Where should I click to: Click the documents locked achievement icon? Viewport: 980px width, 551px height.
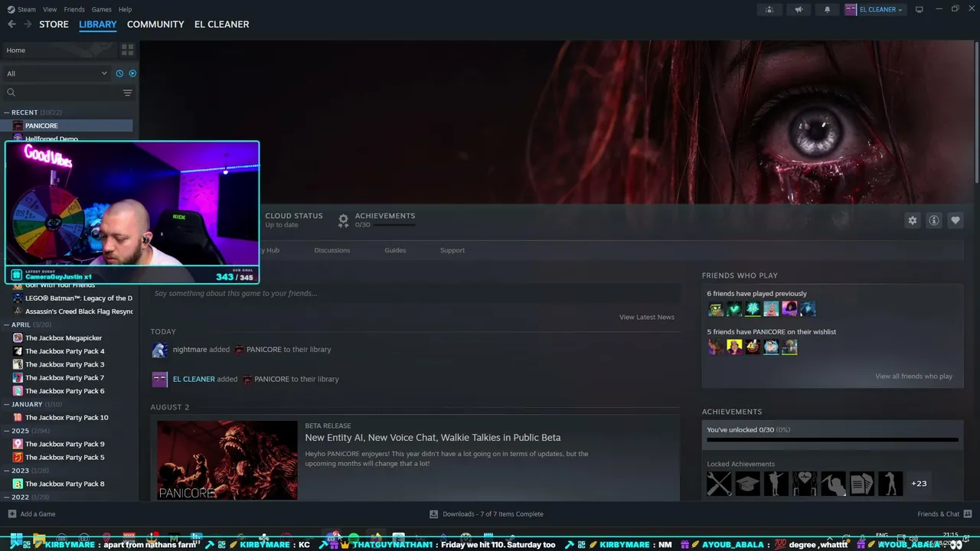861,484
